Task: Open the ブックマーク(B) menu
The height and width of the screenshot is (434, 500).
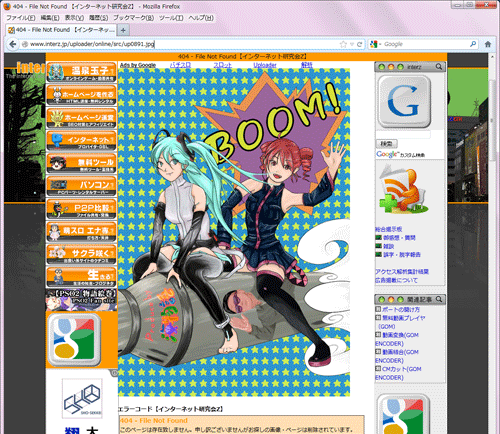Action: (x=133, y=18)
